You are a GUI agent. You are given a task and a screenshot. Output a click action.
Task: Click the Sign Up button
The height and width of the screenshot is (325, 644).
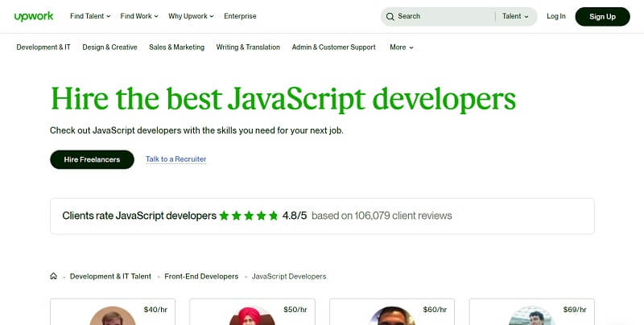(x=602, y=16)
